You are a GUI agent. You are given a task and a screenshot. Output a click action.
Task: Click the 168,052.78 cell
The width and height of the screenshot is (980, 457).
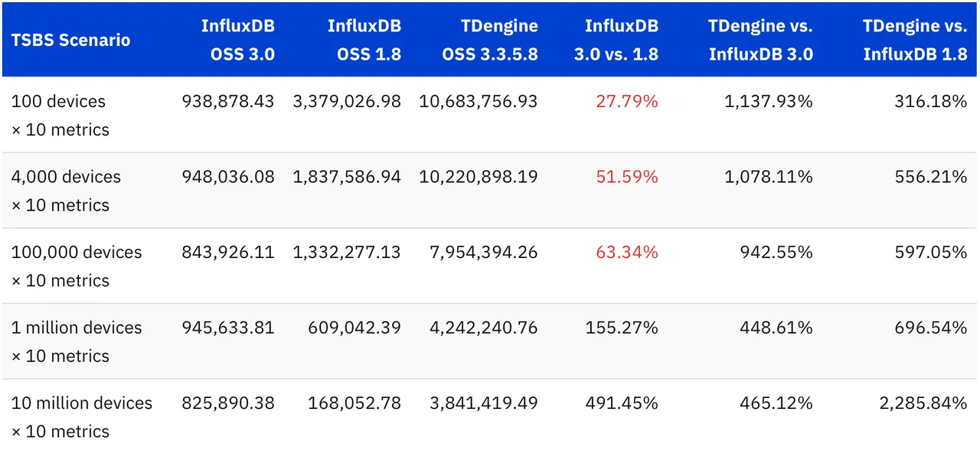pos(354,403)
